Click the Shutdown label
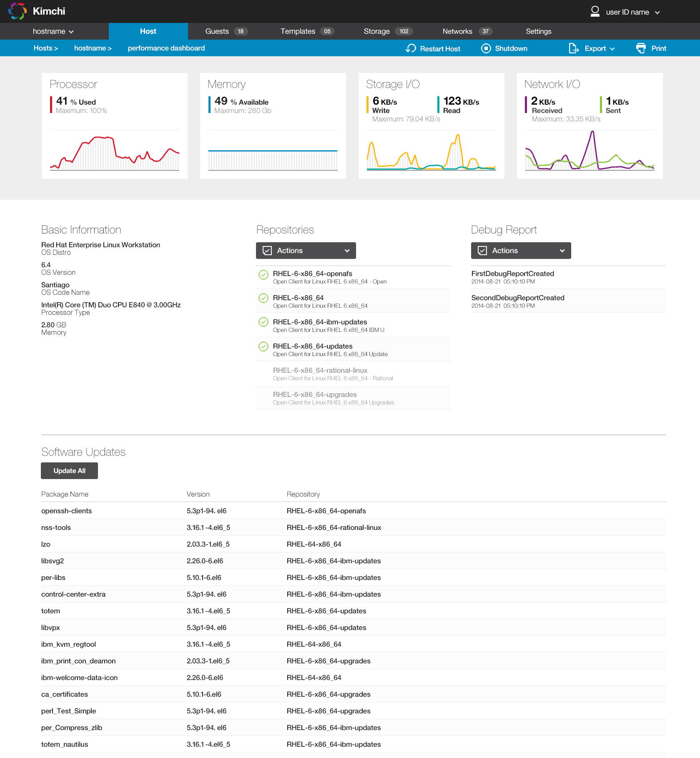 (511, 48)
